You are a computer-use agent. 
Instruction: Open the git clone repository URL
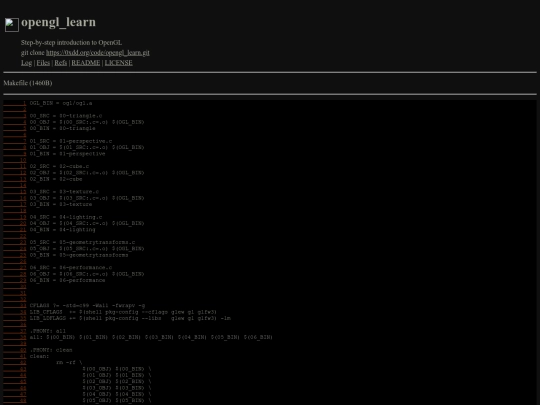point(98,53)
